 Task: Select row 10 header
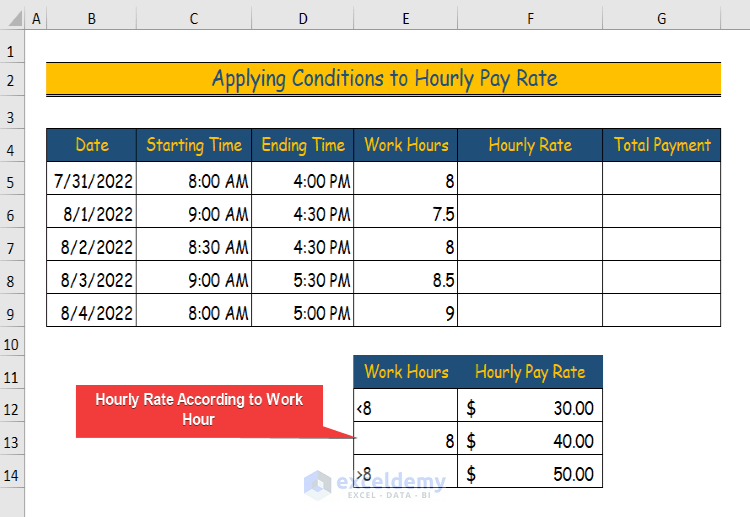(12, 341)
